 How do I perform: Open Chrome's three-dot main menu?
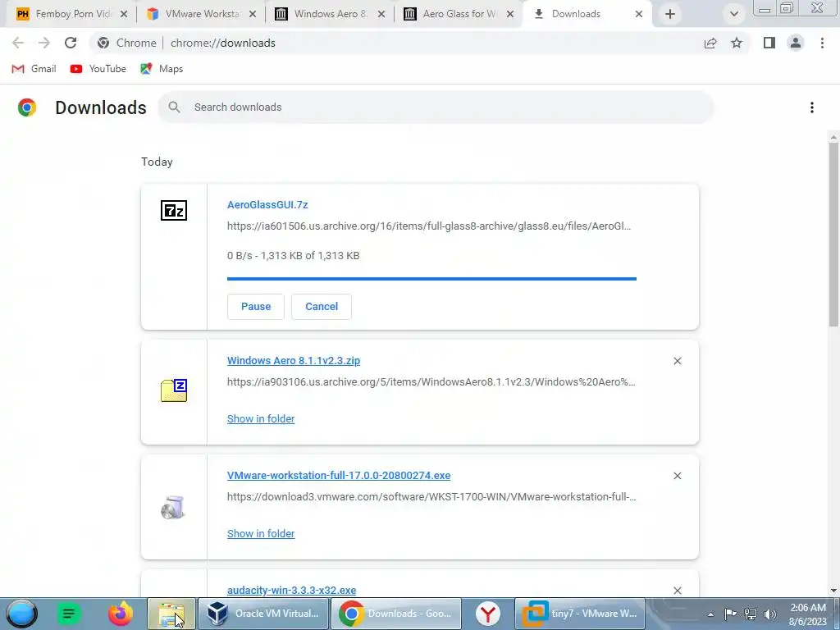pos(822,43)
